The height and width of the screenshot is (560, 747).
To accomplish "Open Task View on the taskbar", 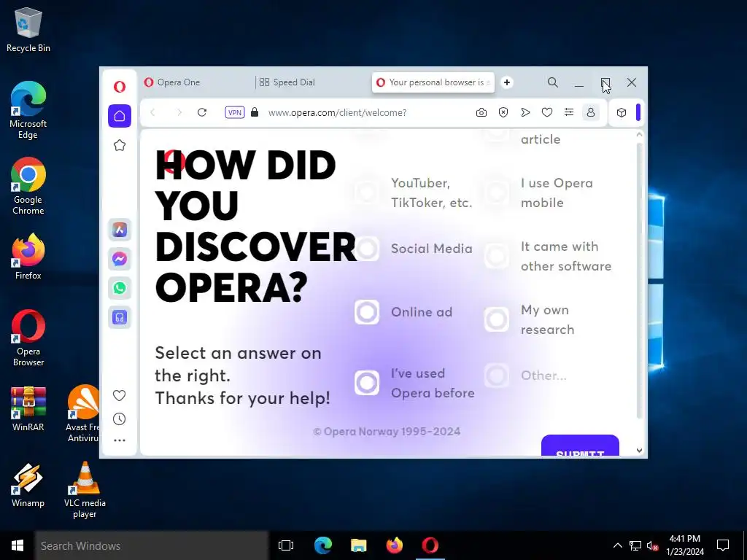I will (286, 545).
